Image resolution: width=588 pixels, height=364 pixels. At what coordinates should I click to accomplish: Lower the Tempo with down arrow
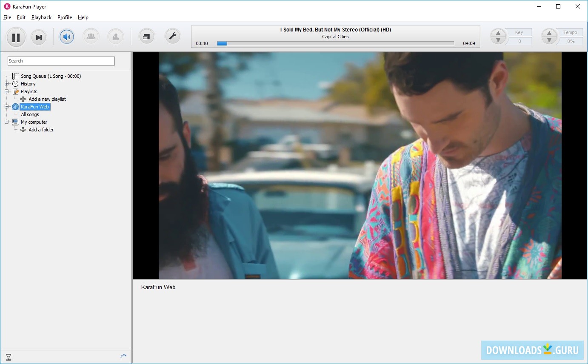[x=549, y=40]
